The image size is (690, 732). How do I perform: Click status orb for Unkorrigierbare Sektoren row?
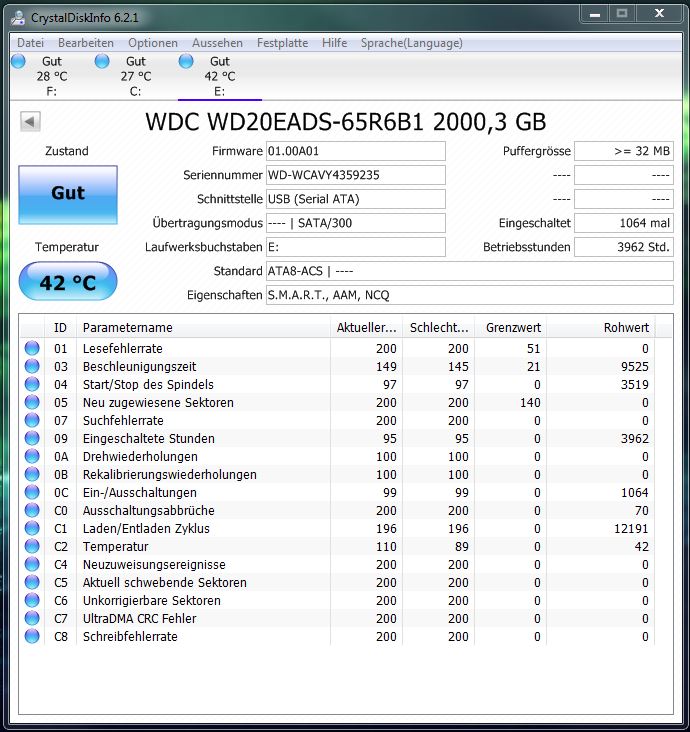pos(32,600)
